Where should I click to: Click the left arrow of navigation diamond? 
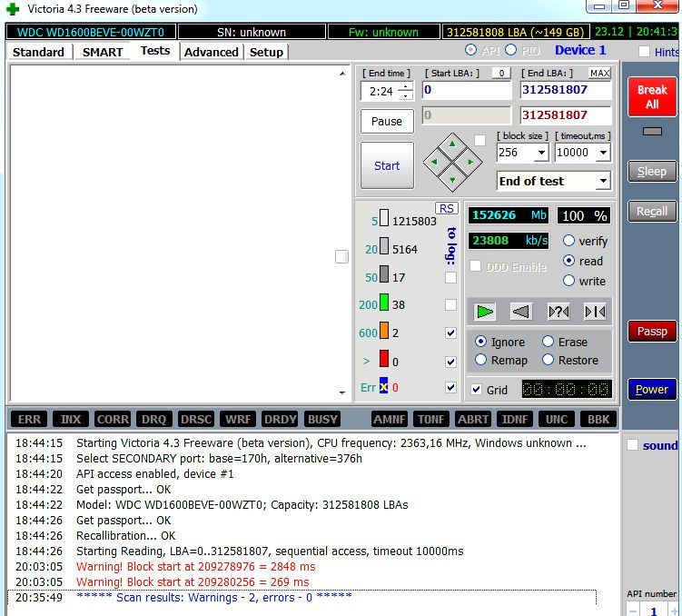(434, 162)
